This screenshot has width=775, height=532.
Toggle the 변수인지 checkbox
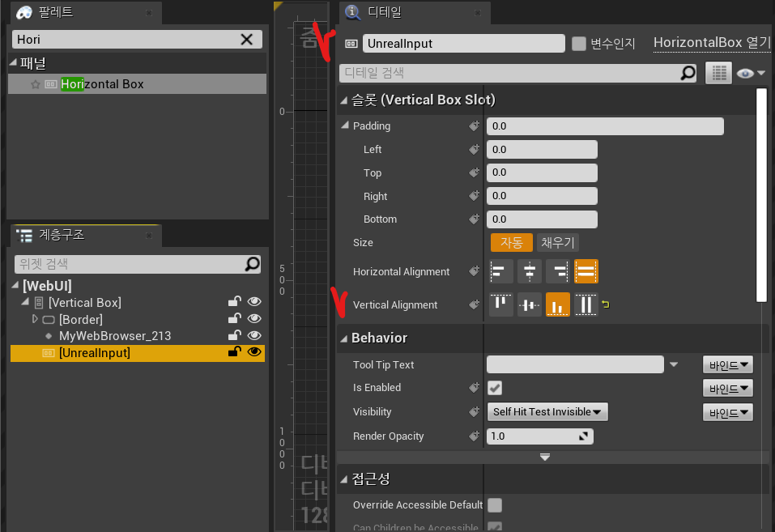(x=579, y=44)
